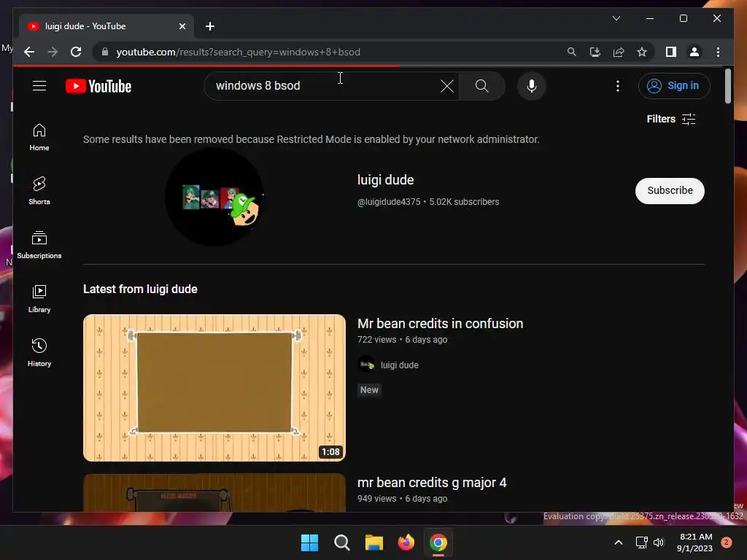747x560 pixels.
Task: Click the install app icon in address bar
Action: coord(595,52)
